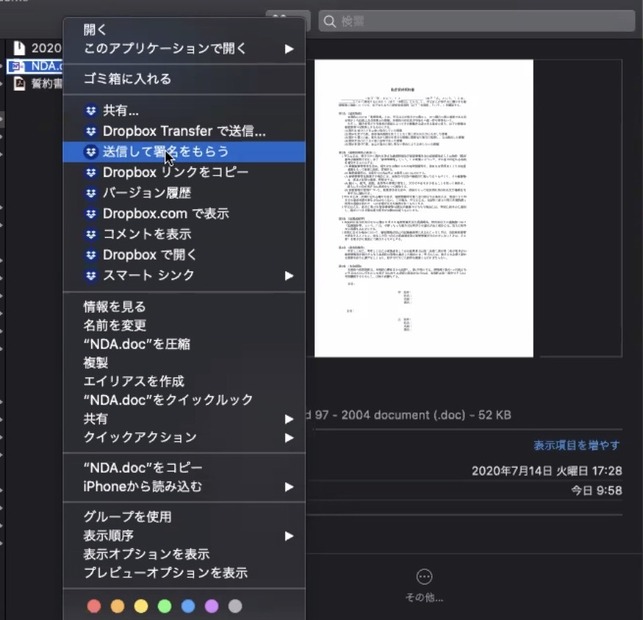The width and height of the screenshot is (643, 620).
Task: Click Dropbox icon beside コメントを表示
Action: click(91, 234)
